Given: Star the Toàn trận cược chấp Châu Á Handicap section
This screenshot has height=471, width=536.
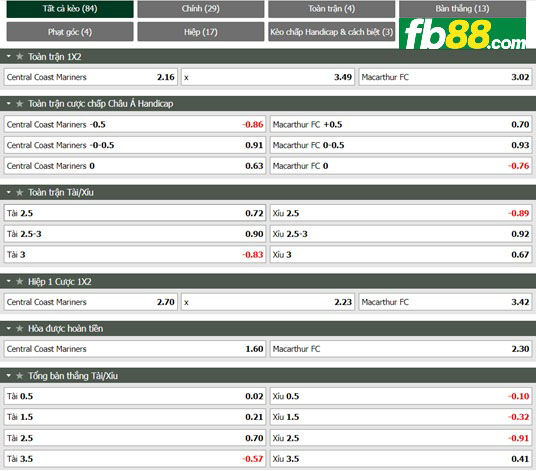Looking at the screenshot, I should tap(19, 103).
